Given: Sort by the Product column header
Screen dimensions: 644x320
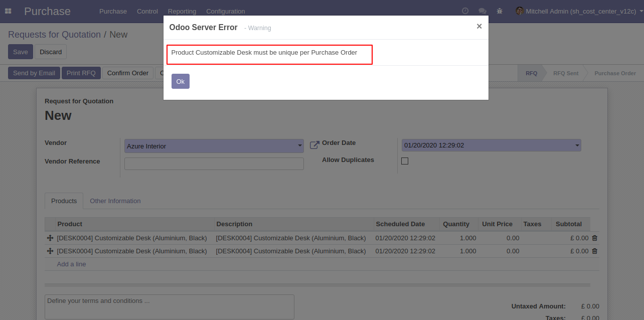Looking at the screenshot, I should [134, 224].
